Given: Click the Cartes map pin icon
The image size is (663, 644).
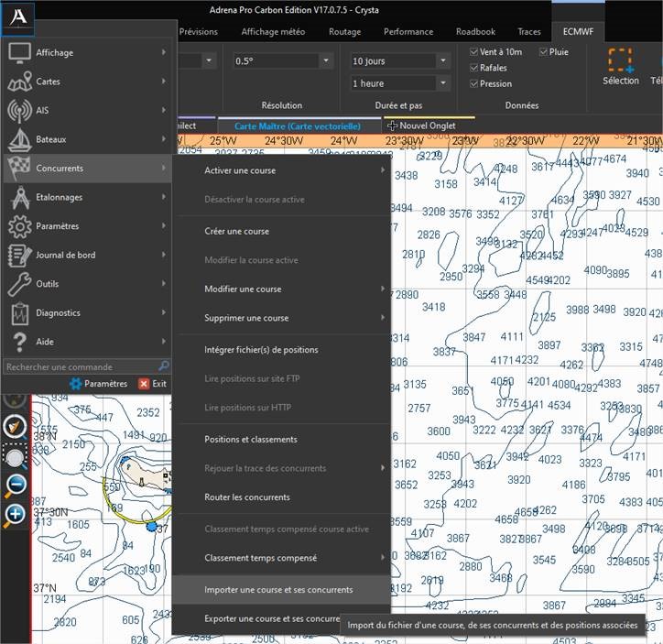Looking at the screenshot, I should (19, 82).
